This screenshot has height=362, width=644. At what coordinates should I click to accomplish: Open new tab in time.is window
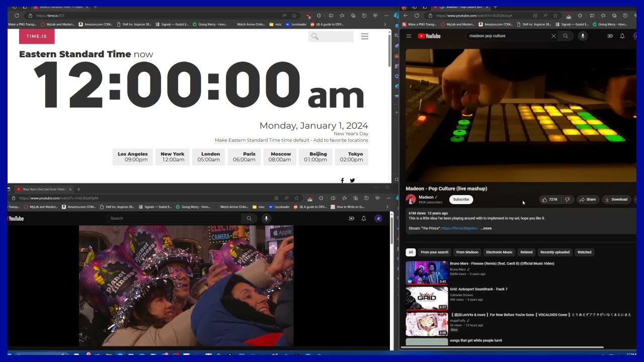[96, 7]
